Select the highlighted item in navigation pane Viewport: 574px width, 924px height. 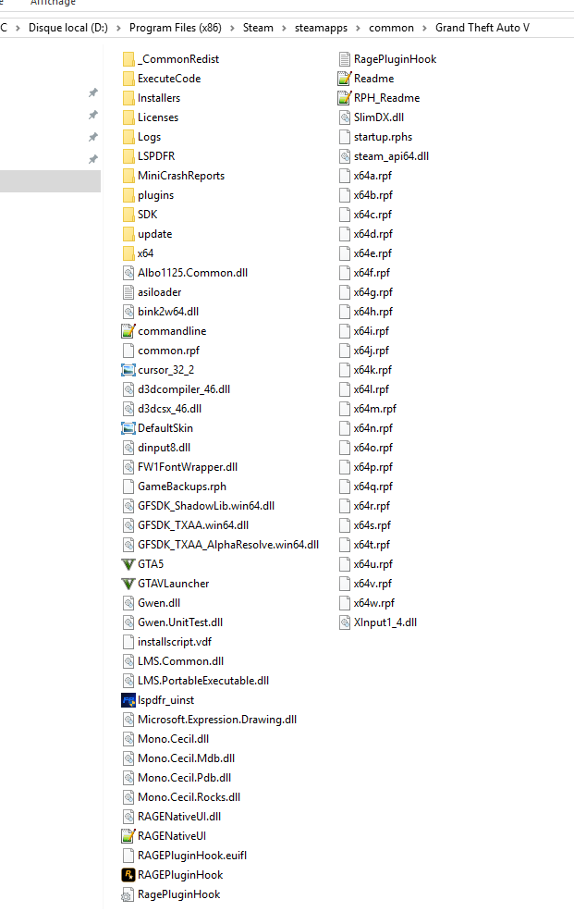point(50,181)
